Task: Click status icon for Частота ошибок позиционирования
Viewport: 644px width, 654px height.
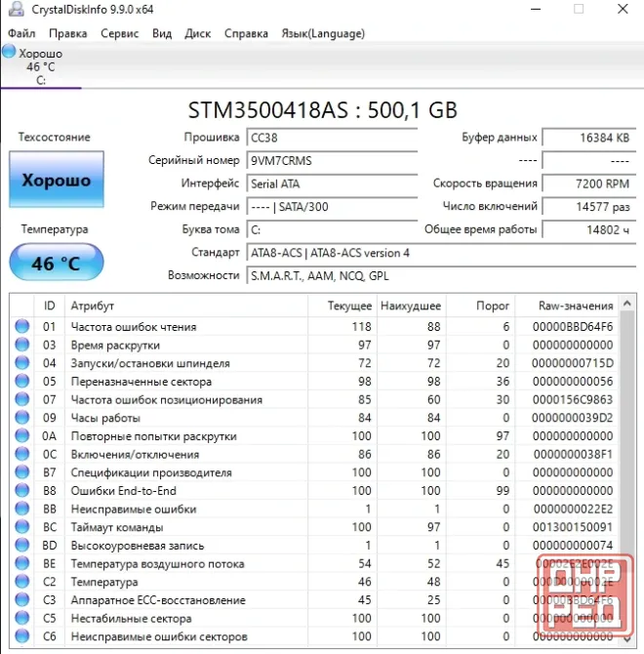Action: [22, 399]
